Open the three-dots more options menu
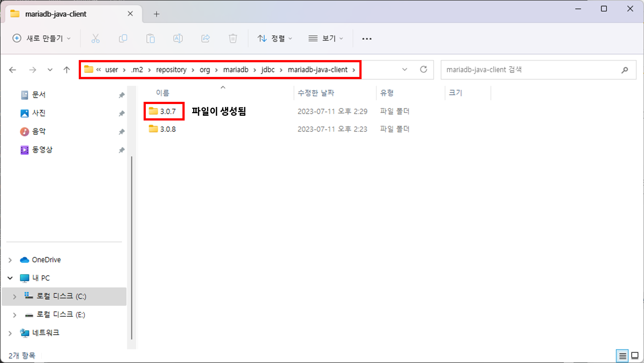Image resolution: width=644 pixels, height=363 pixels. (x=367, y=38)
